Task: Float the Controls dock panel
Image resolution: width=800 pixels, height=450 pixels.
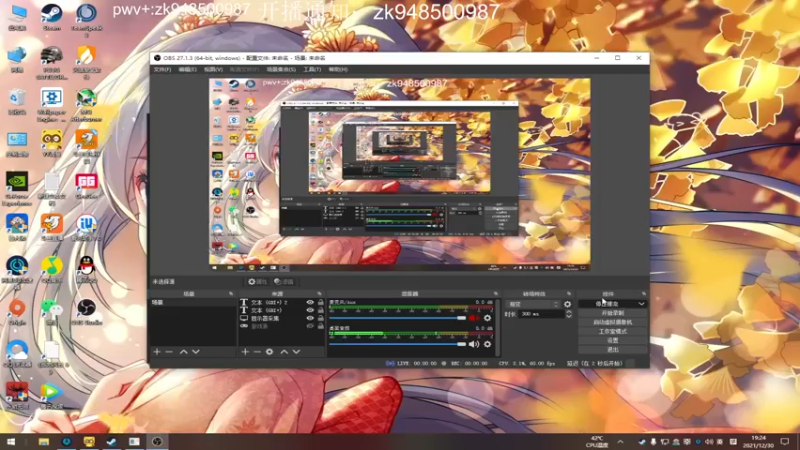Action: 643,294
